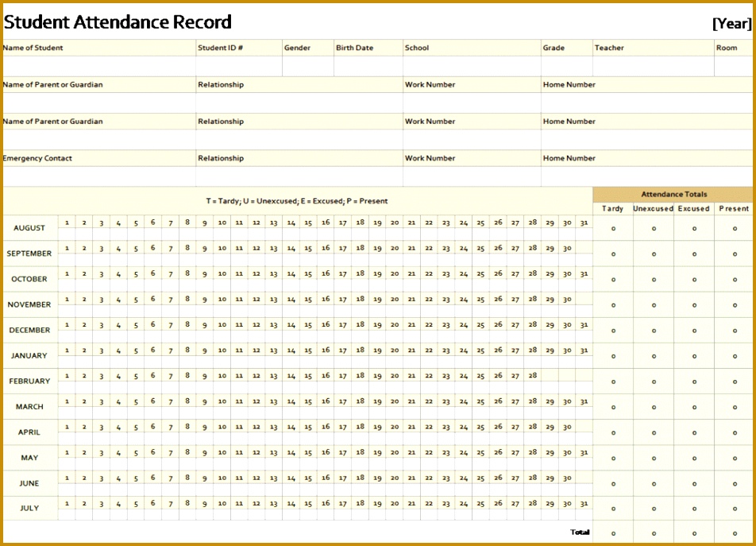Viewport: 756px width, 546px height.
Task: Select the Emergency Contact entry cell
Action: pyautogui.click(x=95, y=176)
